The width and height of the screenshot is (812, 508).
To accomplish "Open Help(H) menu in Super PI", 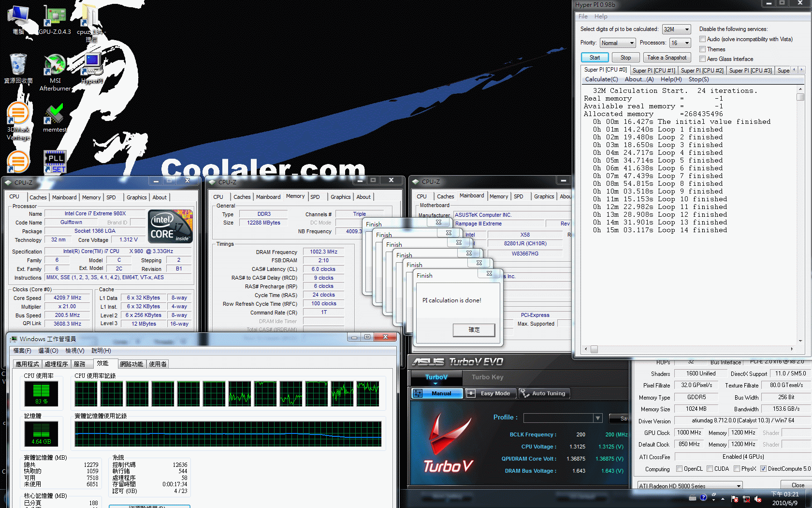I will tap(671, 79).
